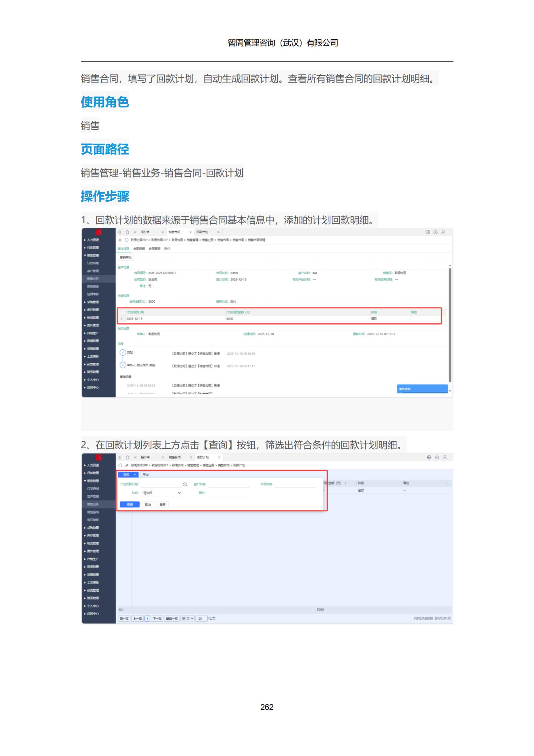Click the magnifier zoom icon in contract detail screenshot
The image size is (534, 756).
[x=435, y=232]
